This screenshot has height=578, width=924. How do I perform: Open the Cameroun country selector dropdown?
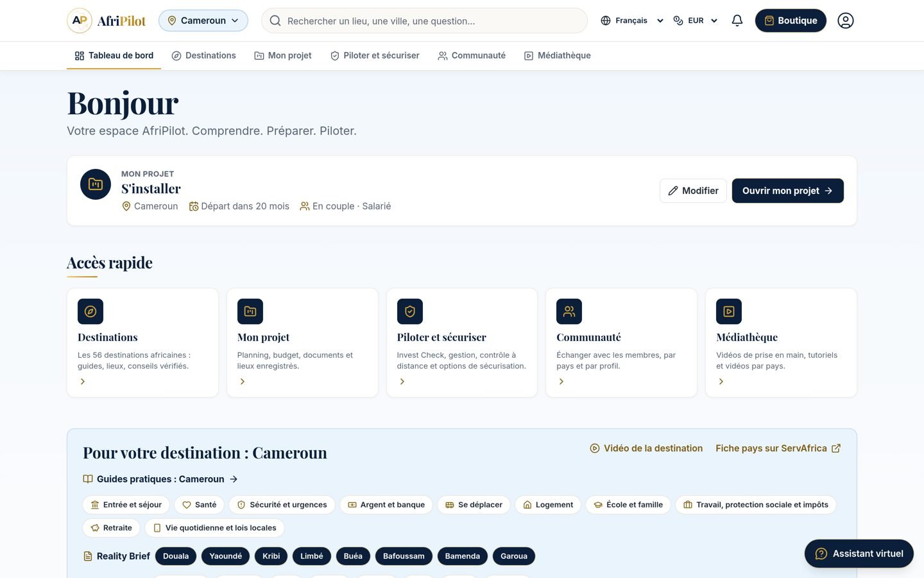(203, 21)
